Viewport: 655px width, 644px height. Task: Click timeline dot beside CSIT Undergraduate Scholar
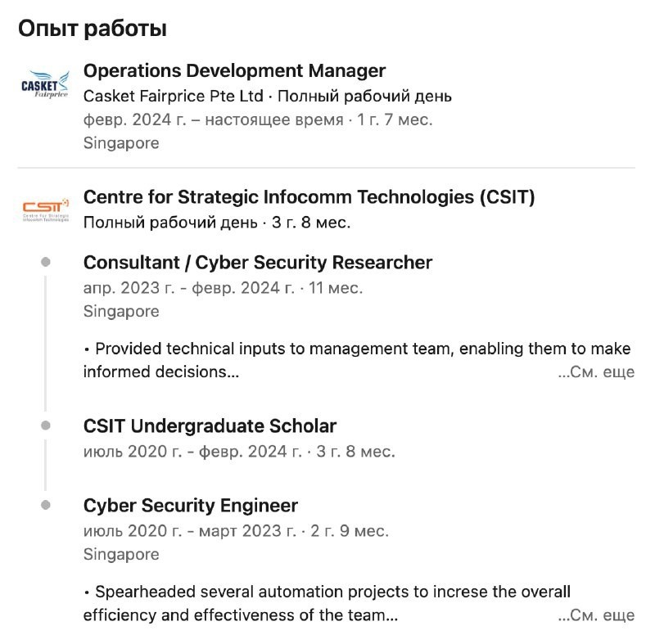point(46,426)
